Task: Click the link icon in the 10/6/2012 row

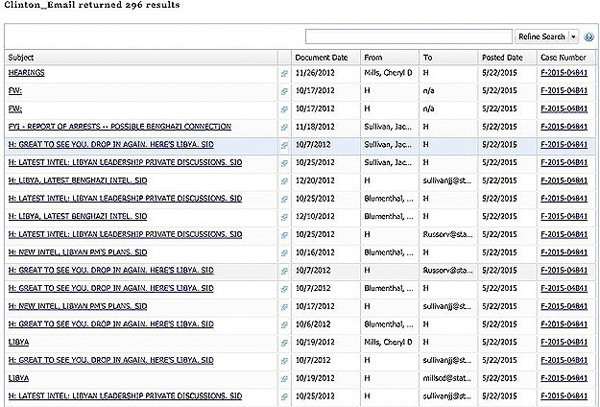Action: click(x=284, y=325)
